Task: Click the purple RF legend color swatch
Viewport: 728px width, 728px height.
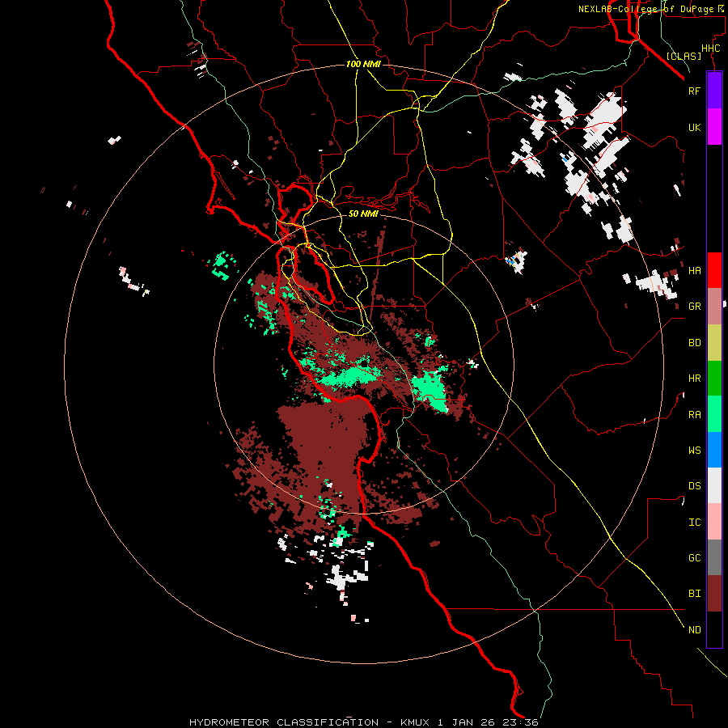Action: tap(714, 91)
